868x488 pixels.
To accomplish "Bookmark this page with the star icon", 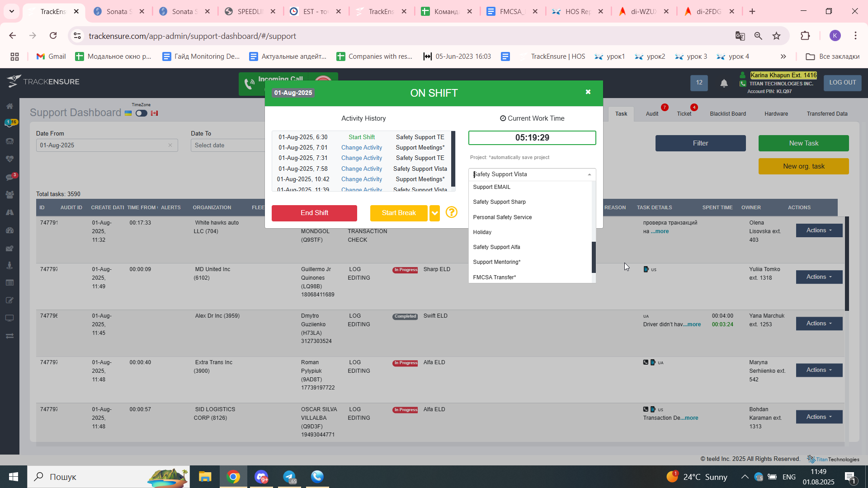I will pyautogui.click(x=776, y=36).
